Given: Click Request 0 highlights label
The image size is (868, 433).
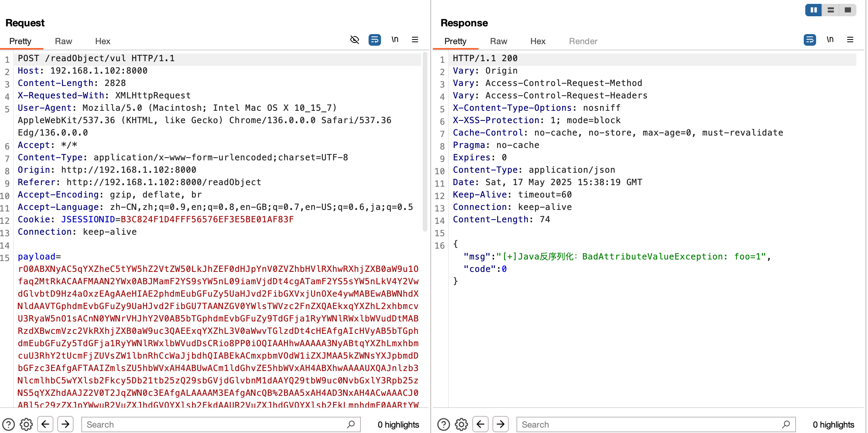Looking at the screenshot, I should pos(398,424).
